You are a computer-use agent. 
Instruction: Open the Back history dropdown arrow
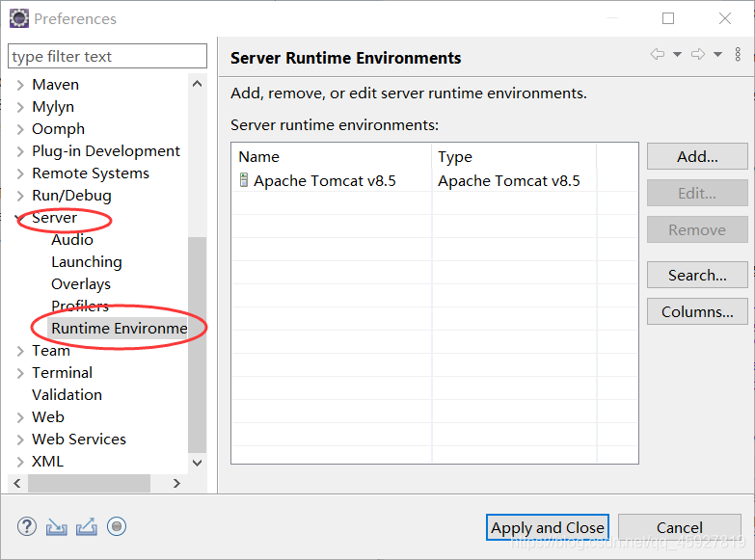click(677, 55)
